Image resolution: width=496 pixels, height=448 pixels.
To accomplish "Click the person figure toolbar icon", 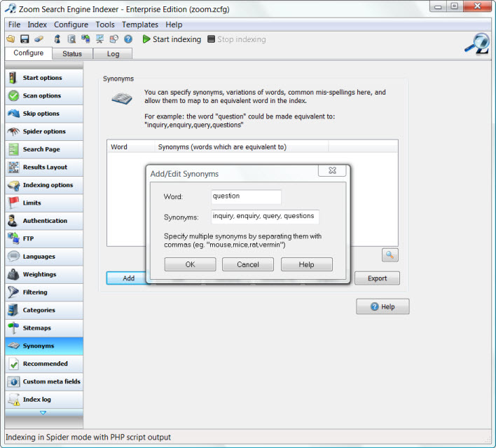I will pyautogui.click(x=57, y=39).
